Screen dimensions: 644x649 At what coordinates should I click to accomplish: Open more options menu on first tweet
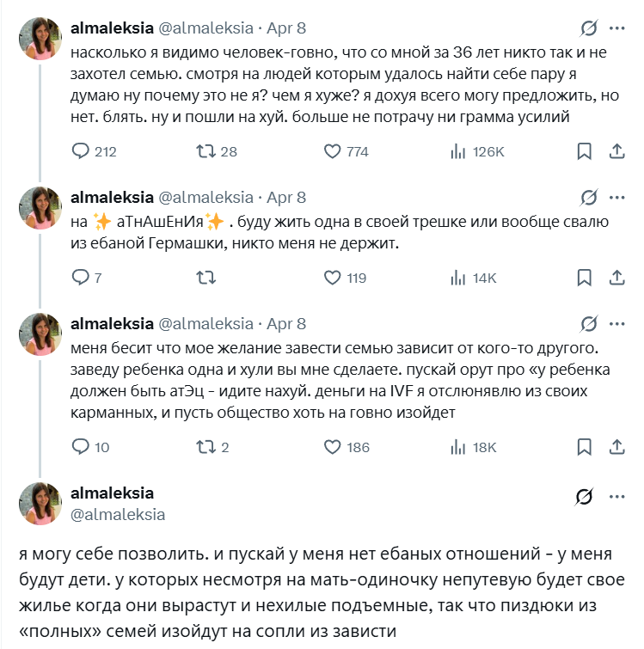[x=616, y=28]
